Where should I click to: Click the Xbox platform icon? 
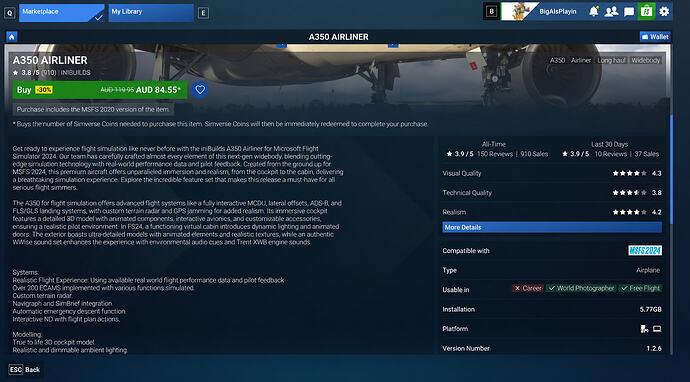(x=644, y=329)
